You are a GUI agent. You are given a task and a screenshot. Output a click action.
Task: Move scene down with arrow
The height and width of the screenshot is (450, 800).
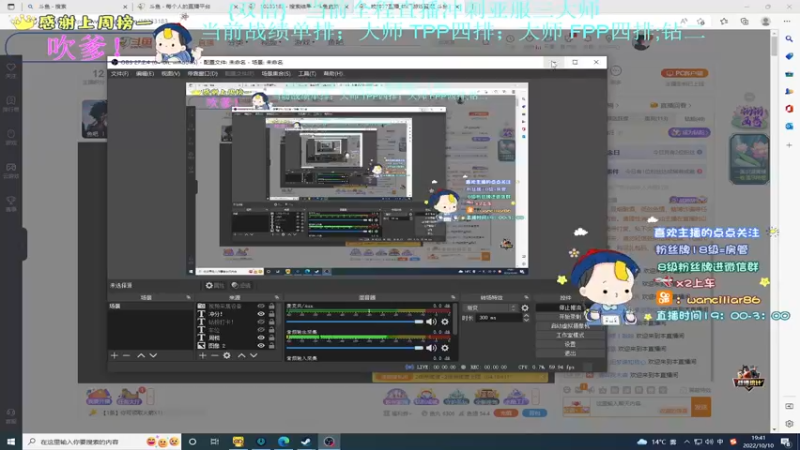[153, 356]
